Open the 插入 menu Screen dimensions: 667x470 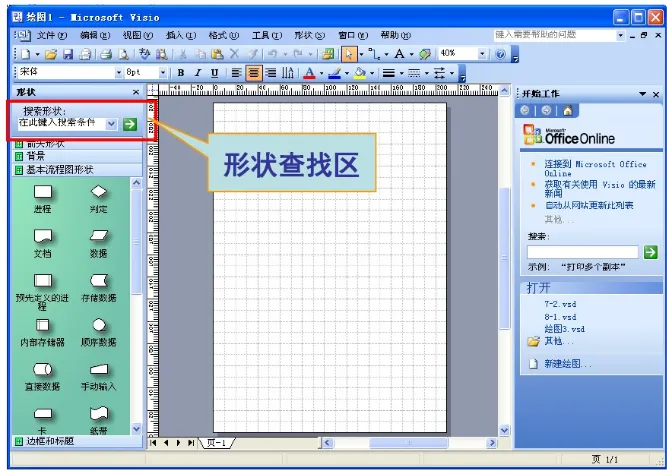181,35
